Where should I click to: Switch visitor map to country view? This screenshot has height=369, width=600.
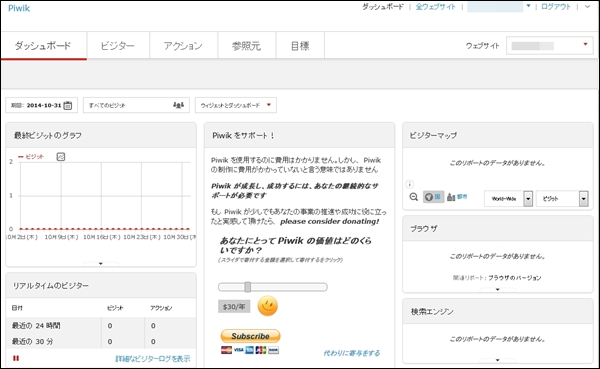coord(433,197)
